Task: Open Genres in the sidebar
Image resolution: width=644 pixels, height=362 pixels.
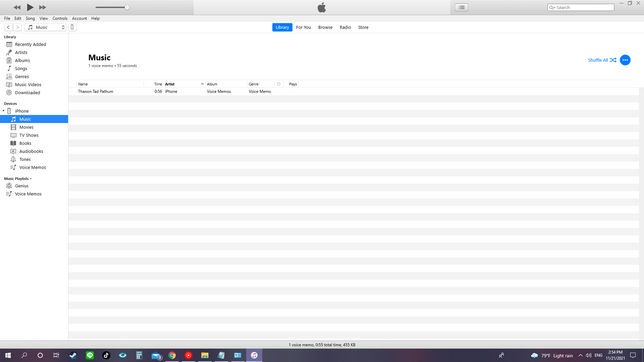Action: [x=22, y=76]
